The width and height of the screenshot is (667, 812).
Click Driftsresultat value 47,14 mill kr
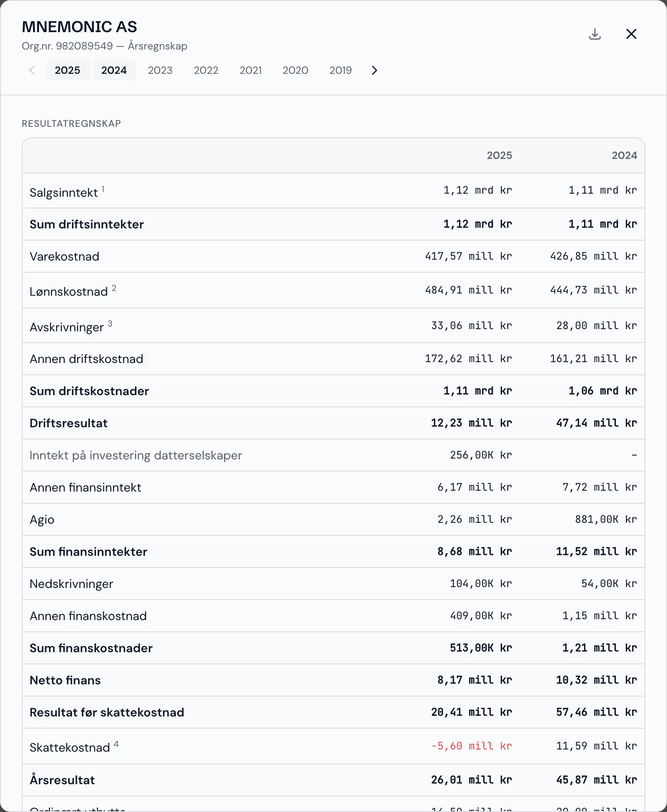point(597,423)
